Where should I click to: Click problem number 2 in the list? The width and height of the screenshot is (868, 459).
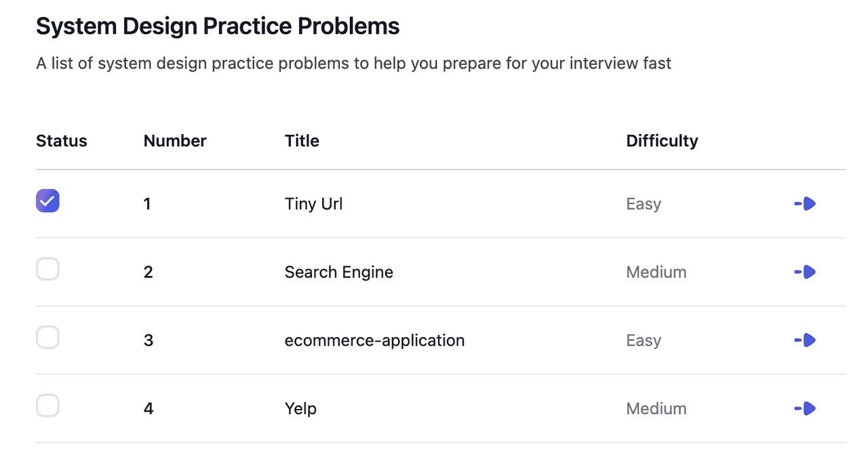(x=149, y=273)
